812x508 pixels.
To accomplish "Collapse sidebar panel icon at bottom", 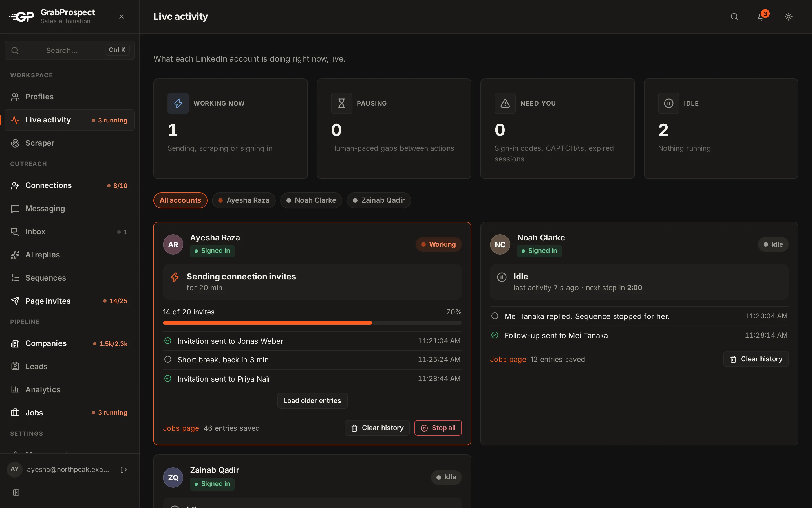I will coord(16,492).
